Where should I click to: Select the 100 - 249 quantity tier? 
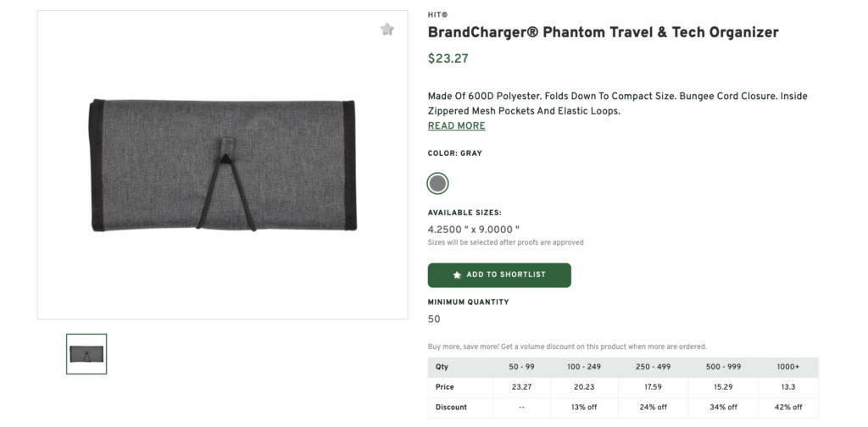pyautogui.click(x=584, y=367)
